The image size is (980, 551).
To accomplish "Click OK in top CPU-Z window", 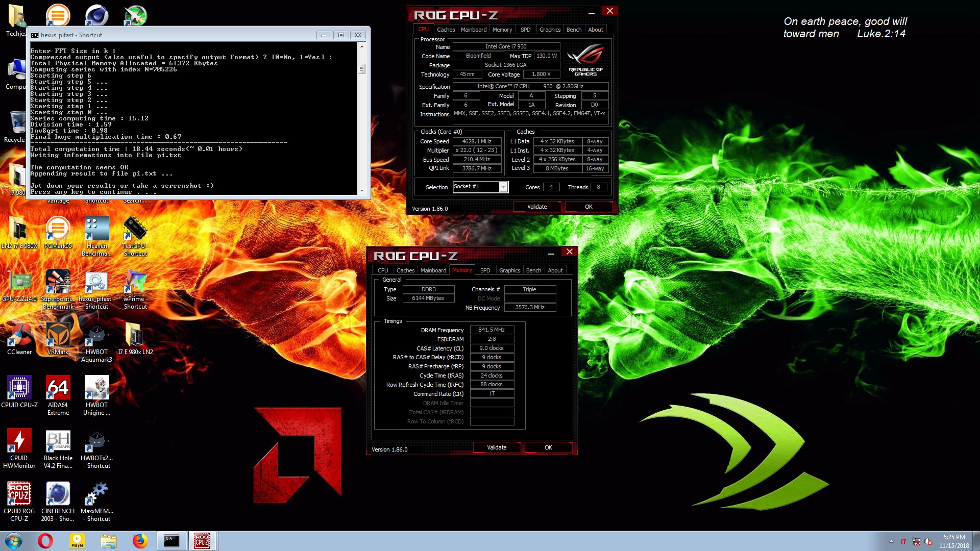I will 589,207.
